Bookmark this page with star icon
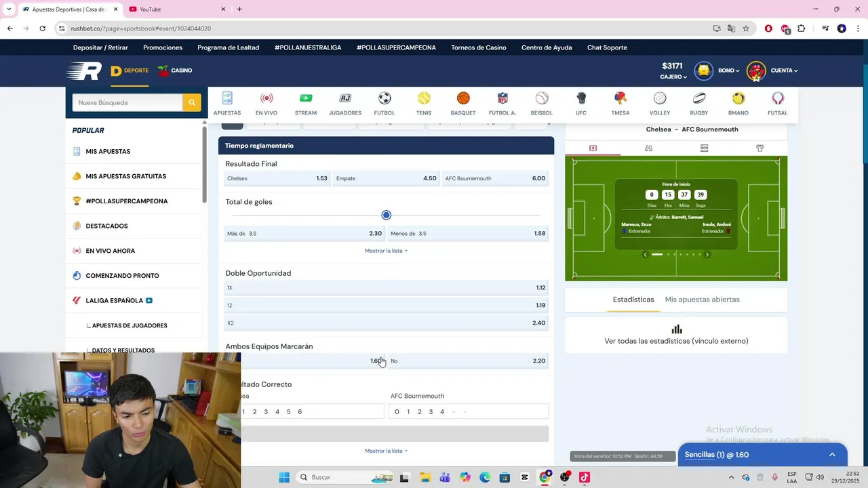The height and width of the screenshot is (488, 868). pos(746,28)
